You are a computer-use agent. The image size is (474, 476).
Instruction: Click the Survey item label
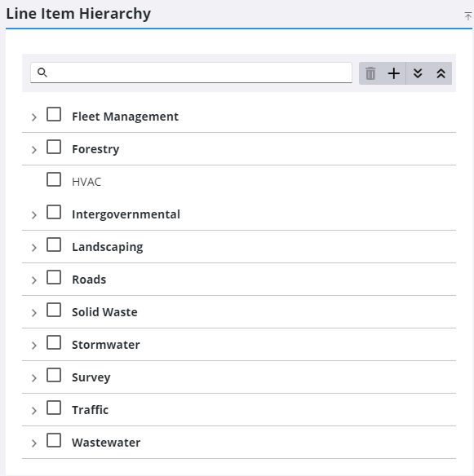[91, 377]
